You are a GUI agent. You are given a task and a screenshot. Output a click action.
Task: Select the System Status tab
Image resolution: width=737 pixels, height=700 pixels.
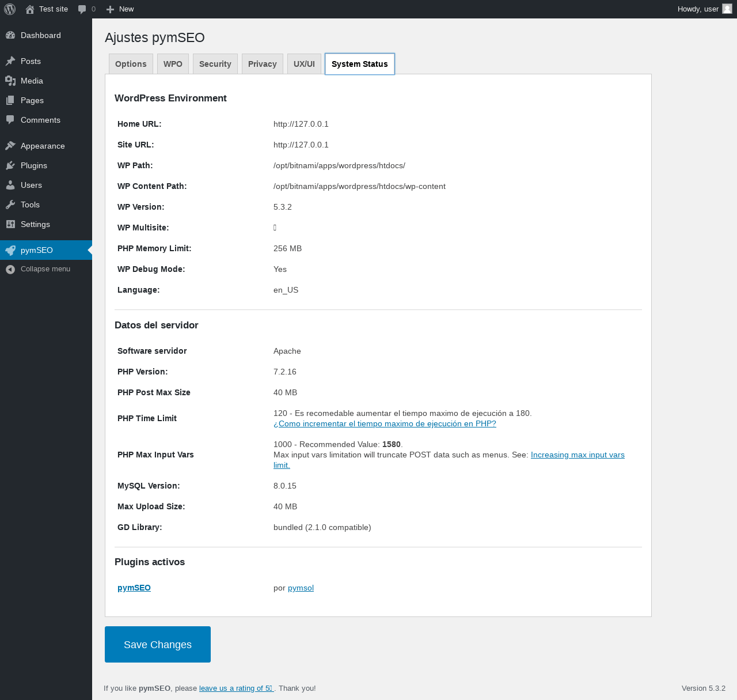click(x=360, y=64)
